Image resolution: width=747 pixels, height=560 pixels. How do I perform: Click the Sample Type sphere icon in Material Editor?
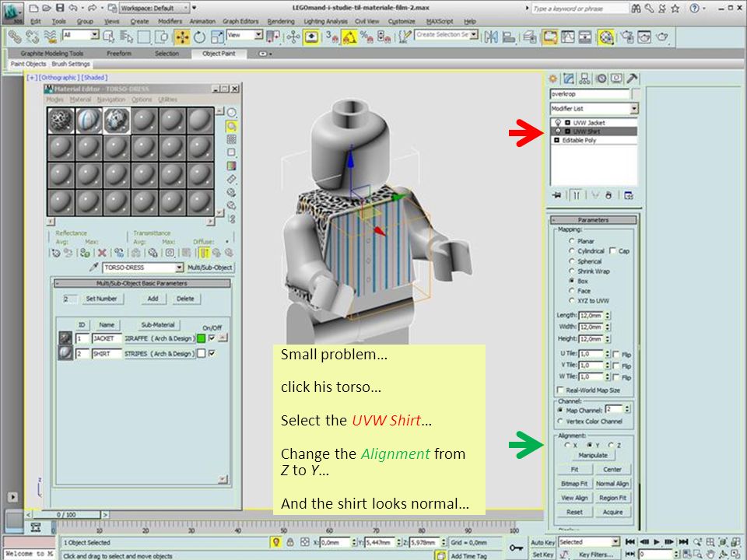(x=231, y=113)
